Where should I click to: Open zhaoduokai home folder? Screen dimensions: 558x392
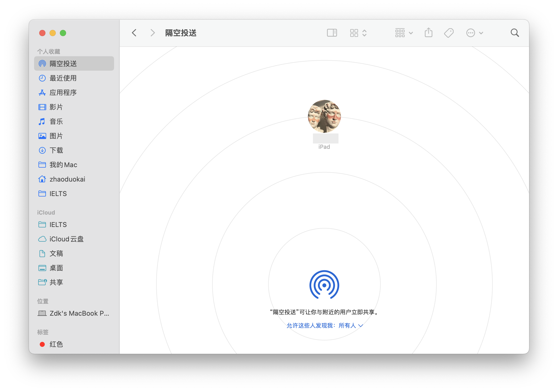[x=67, y=179]
